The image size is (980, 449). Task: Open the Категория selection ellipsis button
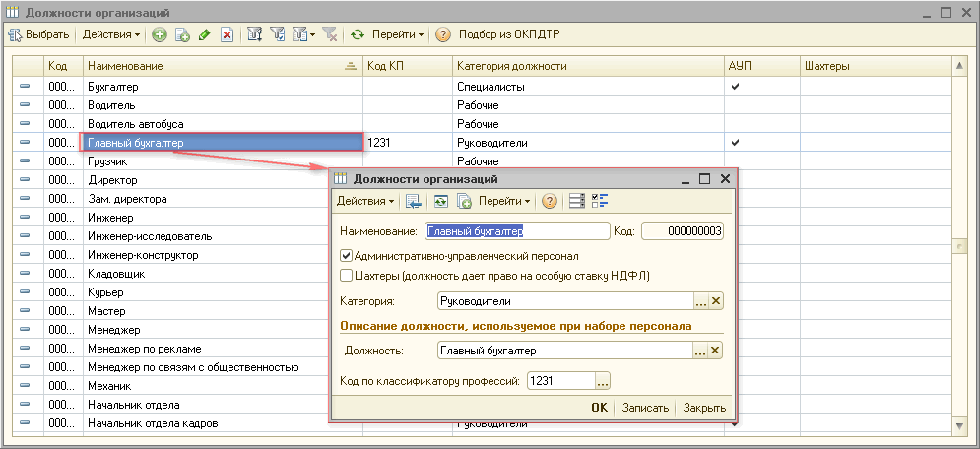click(701, 301)
